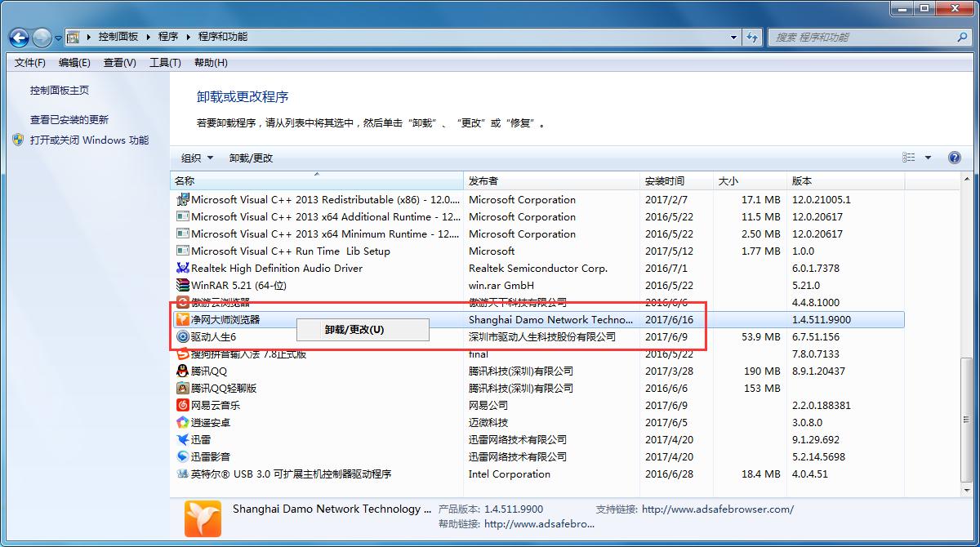Click the 迅雷影音 program icon

pyautogui.click(x=183, y=457)
